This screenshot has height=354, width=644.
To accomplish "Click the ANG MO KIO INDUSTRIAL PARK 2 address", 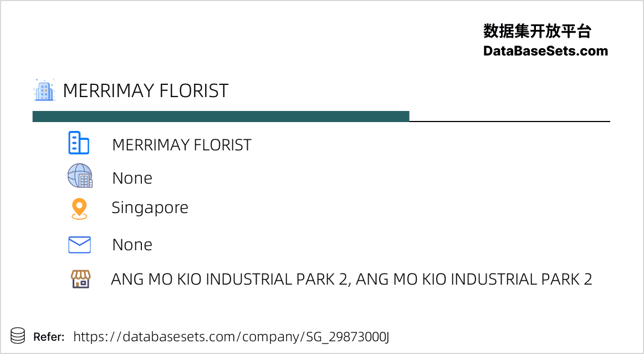I will pos(351,280).
